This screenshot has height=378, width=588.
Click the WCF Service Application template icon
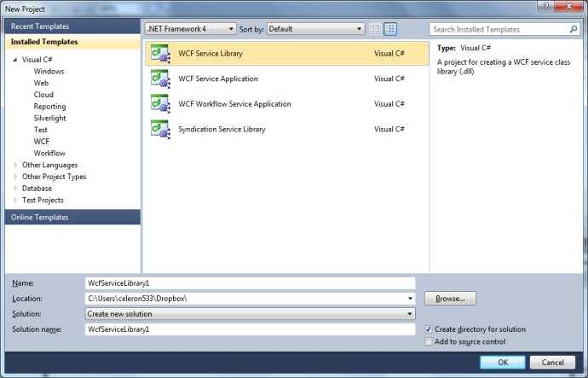click(160, 79)
